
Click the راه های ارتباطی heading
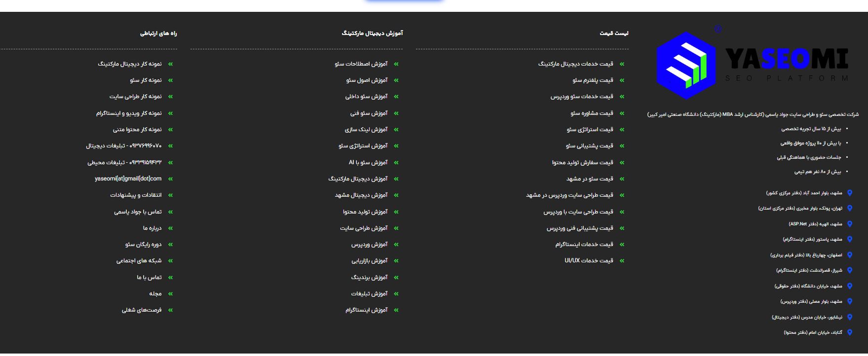(x=158, y=34)
